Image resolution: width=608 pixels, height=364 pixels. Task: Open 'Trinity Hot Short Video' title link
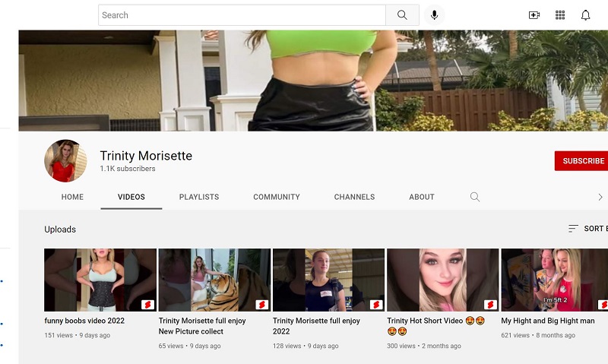(435, 326)
